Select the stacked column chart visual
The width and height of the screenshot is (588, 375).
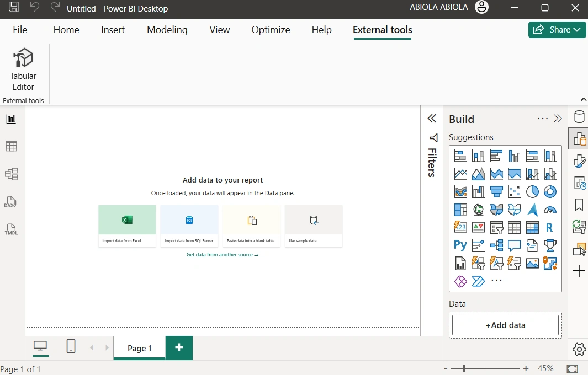pos(478,156)
